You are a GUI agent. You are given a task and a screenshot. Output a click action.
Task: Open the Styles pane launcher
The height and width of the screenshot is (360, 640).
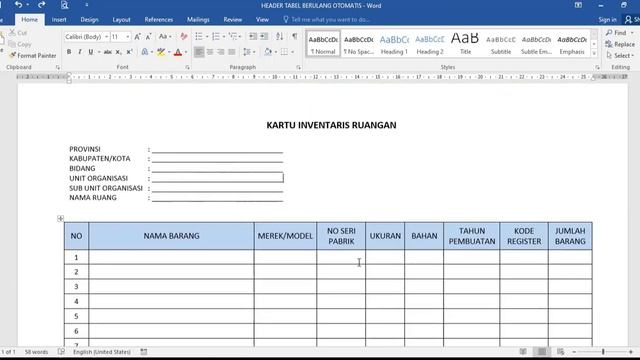click(597, 67)
